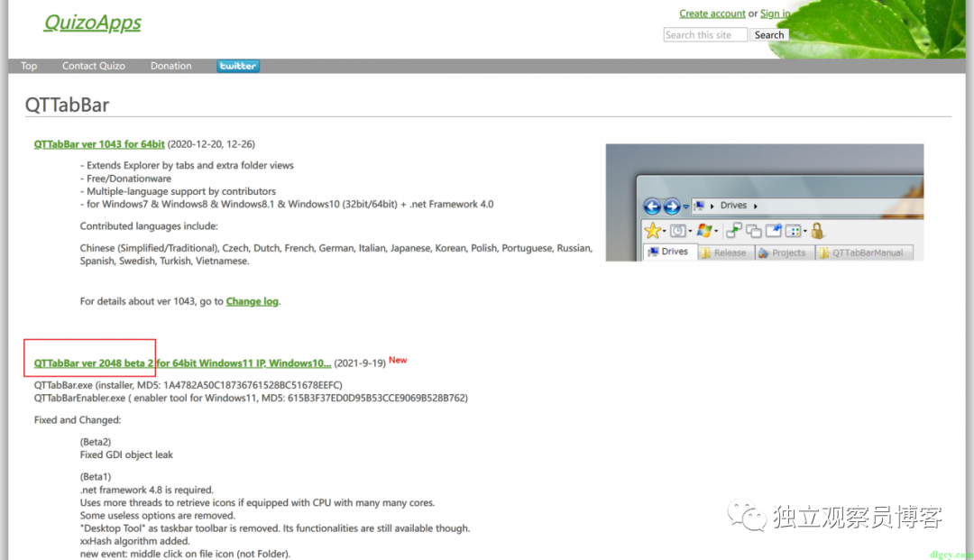Click the text 'Fixed GDI object leak'

click(127, 455)
